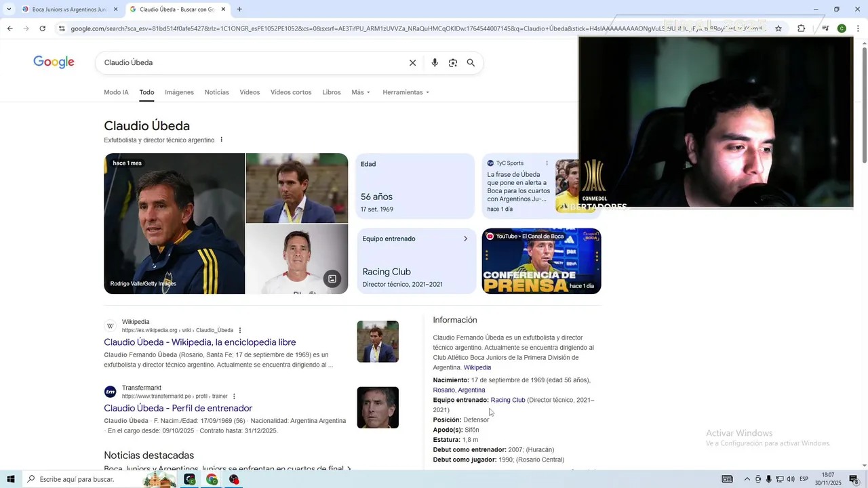Click the Estatura 1,8 m entry
Screen dimensions: 868x488
click(x=456, y=440)
